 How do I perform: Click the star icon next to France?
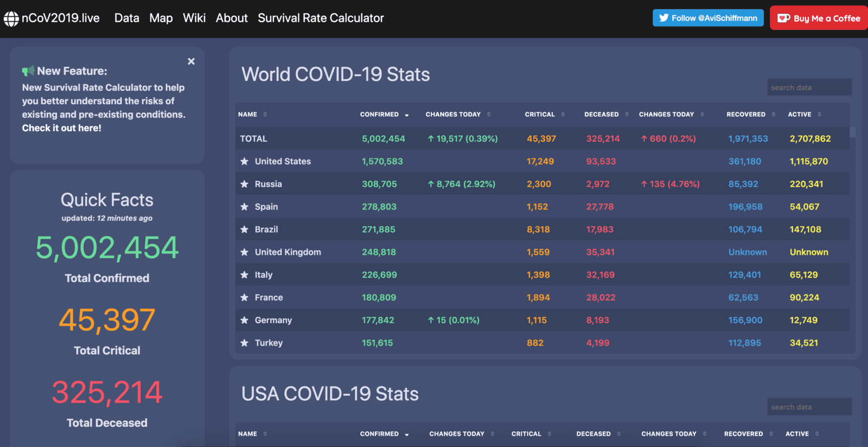[245, 297]
